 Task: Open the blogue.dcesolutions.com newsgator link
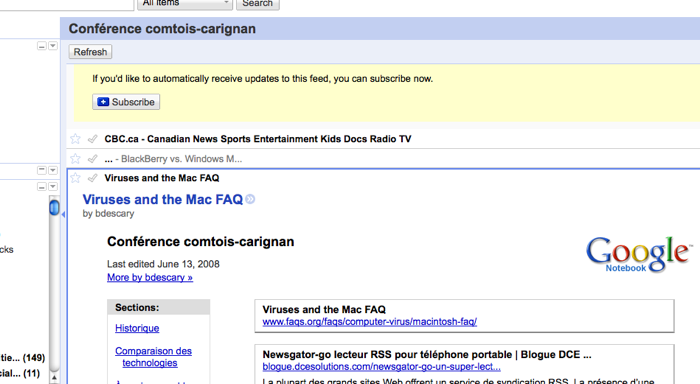381,367
